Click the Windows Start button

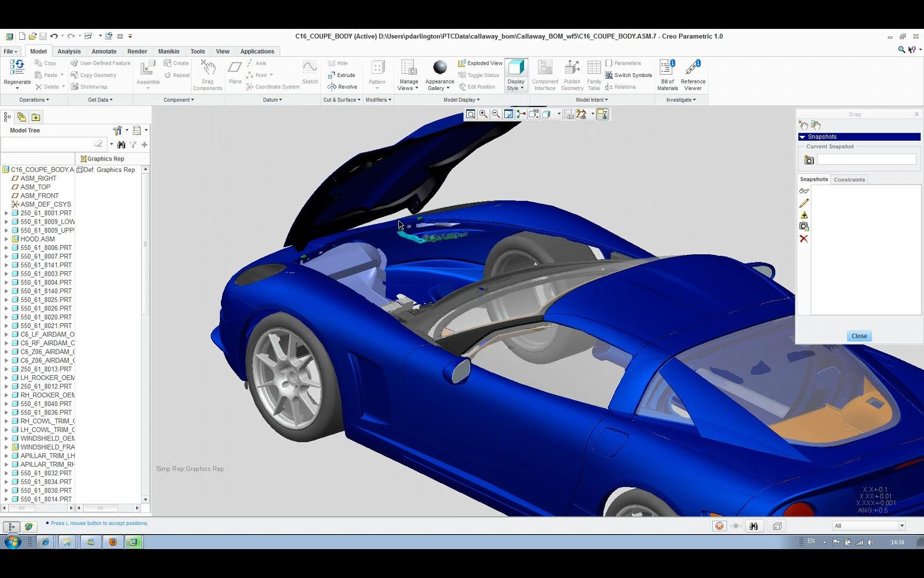click(12, 542)
